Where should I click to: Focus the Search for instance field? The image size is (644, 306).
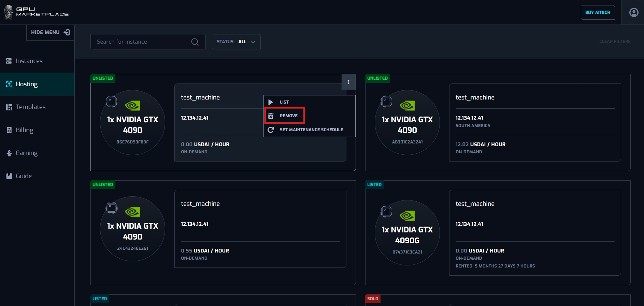tap(142, 42)
